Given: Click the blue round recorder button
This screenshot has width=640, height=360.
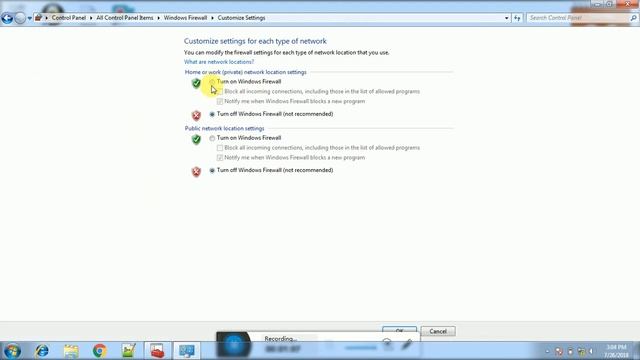Looking at the screenshot, I should [234, 345].
